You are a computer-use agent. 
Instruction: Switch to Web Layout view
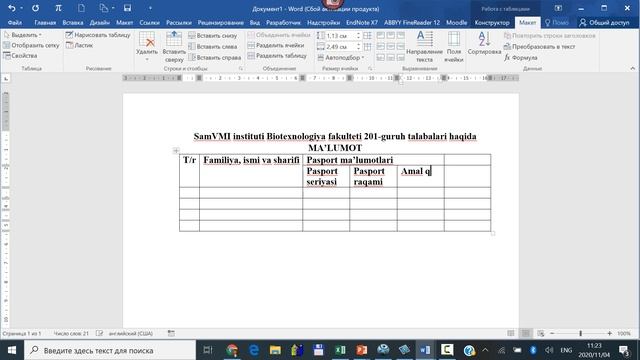(541, 333)
